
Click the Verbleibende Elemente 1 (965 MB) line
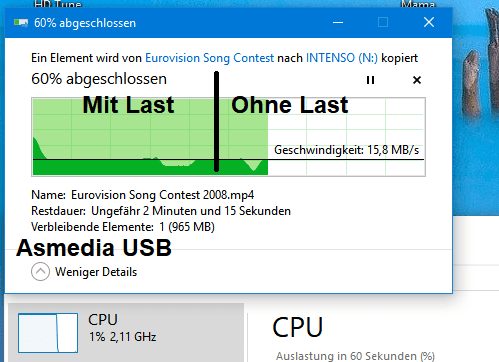pos(123,227)
